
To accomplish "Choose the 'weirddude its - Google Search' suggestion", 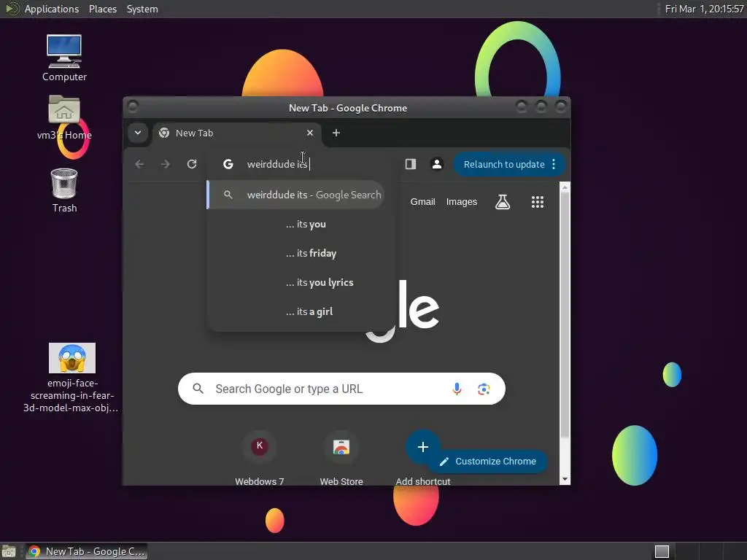I will (x=296, y=195).
